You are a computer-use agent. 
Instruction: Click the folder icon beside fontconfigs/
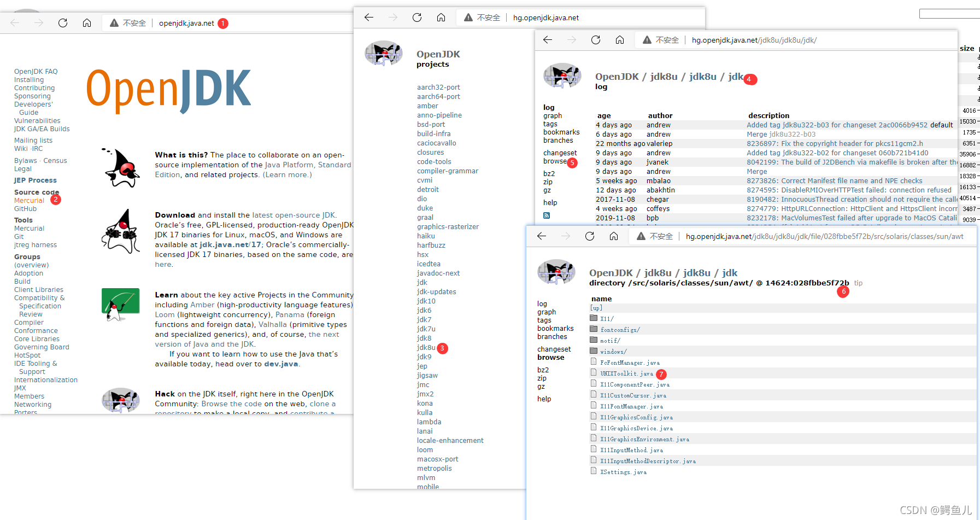(594, 329)
